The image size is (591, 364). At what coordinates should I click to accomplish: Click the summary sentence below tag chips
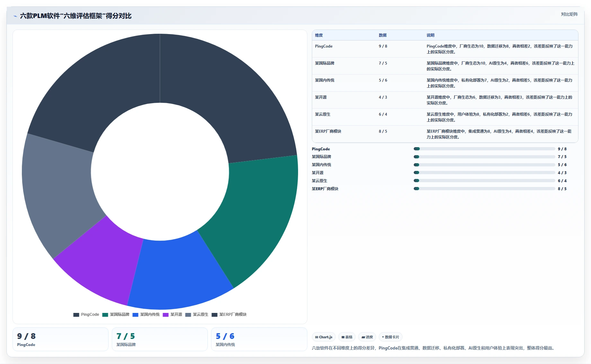click(x=434, y=348)
